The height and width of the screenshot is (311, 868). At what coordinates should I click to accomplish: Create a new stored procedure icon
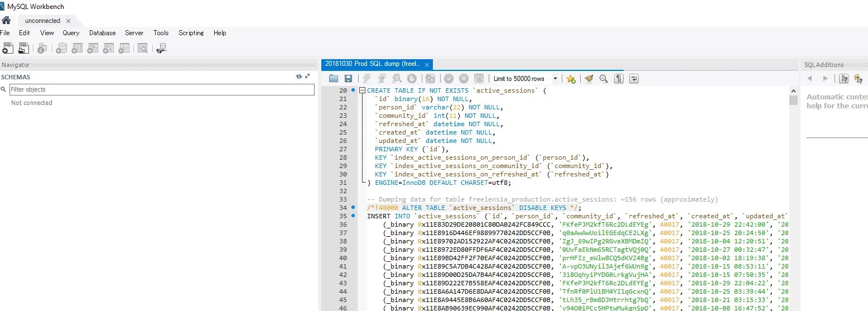108,49
